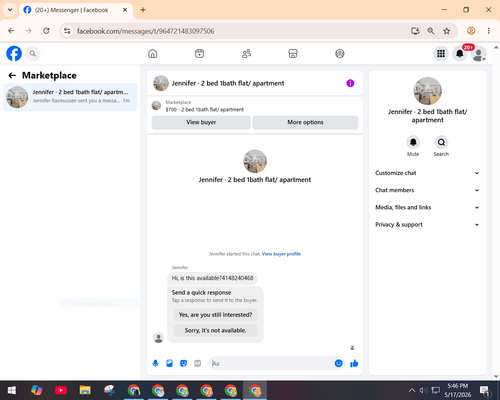Screen dimensions: 500x400
Task: Go to the Home feed icon
Action: point(153,53)
